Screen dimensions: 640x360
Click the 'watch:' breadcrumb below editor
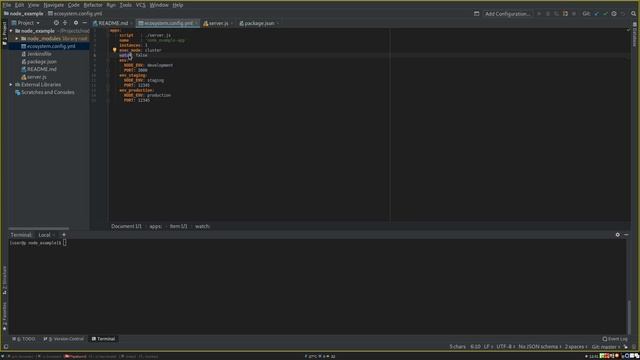(x=202, y=226)
